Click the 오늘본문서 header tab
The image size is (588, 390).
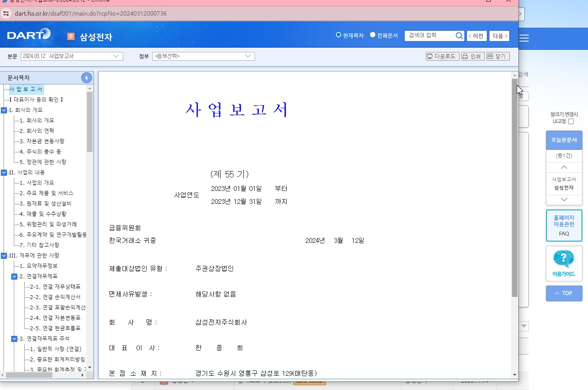pos(564,140)
